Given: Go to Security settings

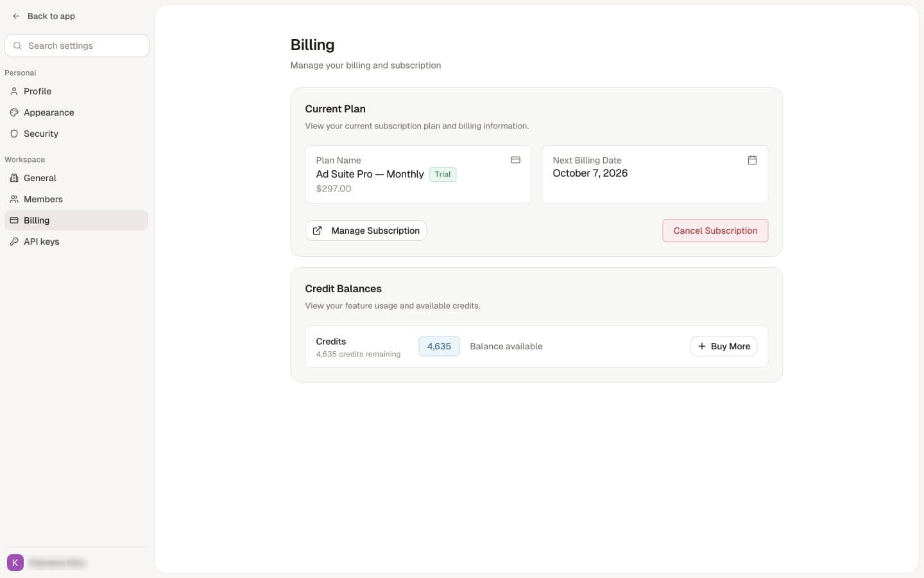Looking at the screenshot, I should 76,134.
